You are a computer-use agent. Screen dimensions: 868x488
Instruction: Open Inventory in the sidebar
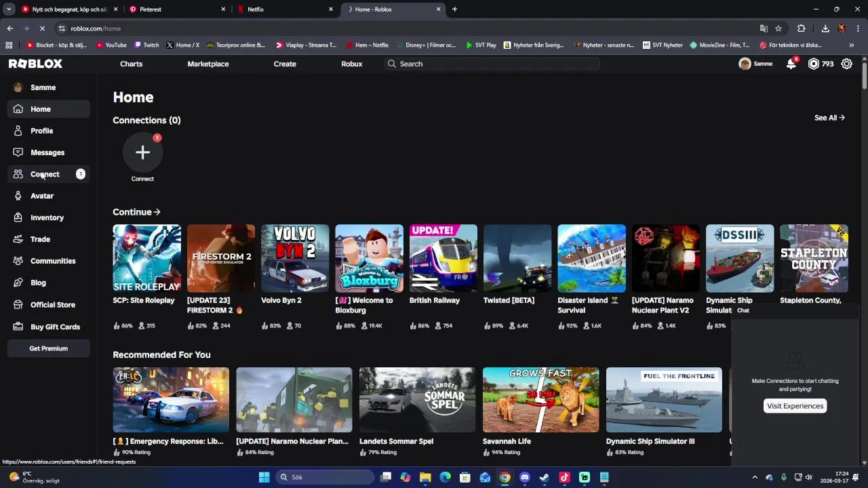click(48, 218)
